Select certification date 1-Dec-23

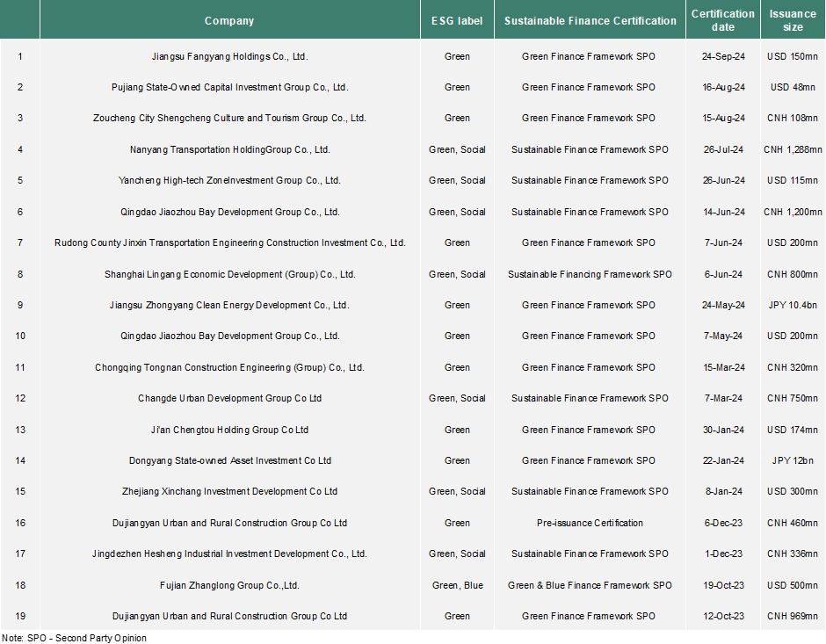click(x=723, y=554)
